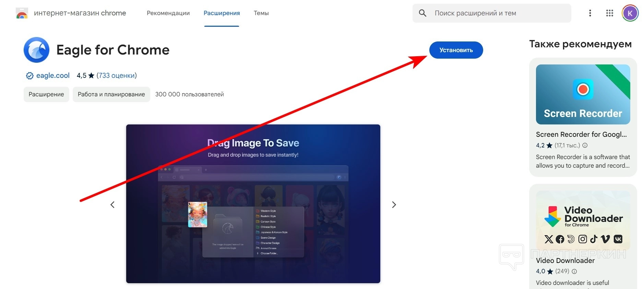Click the info icon next to 17,1 тыс.
This screenshot has width=644, height=289.
tap(585, 145)
